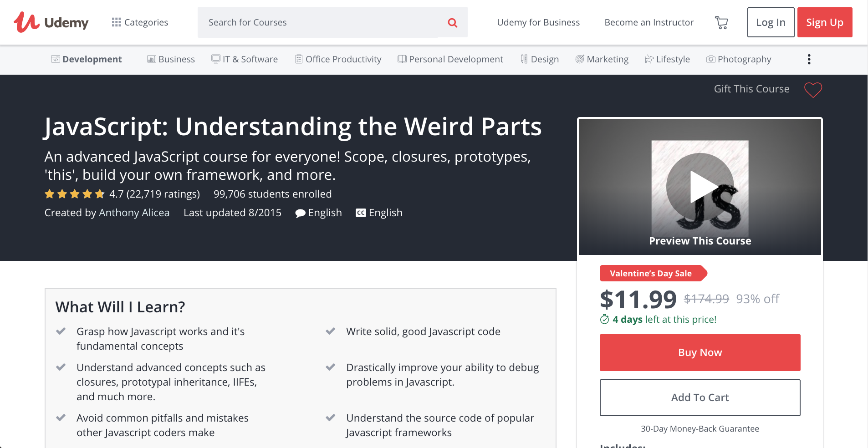Open the shopping cart icon
Screen dimensions: 868x448
pyautogui.click(x=721, y=22)
